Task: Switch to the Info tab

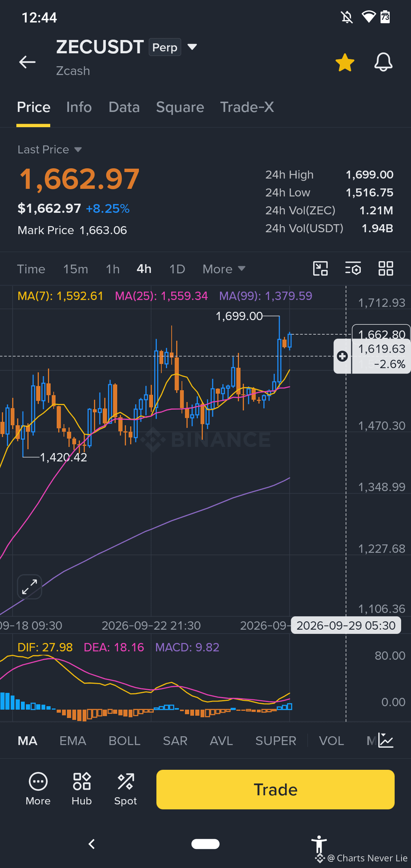Action: click(x=79, y=107)
